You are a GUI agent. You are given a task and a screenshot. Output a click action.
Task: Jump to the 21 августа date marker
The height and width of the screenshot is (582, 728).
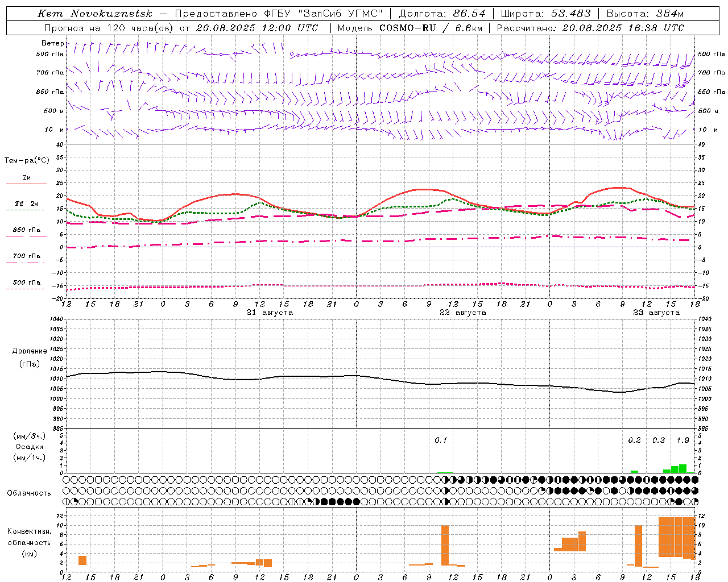[x=270, y=313]
